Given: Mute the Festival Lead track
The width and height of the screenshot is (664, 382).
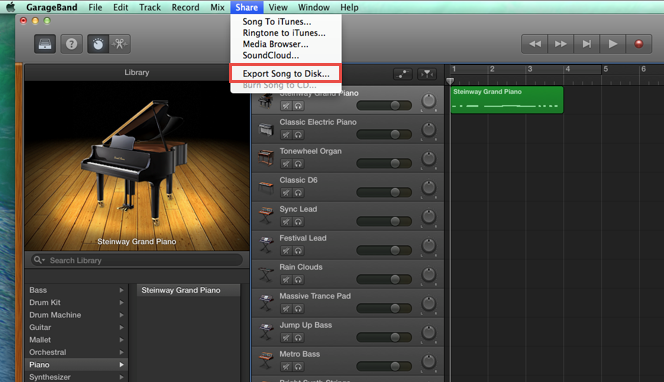Looking at the screenshot, I should pyautogui.click(x=286, y=251).
